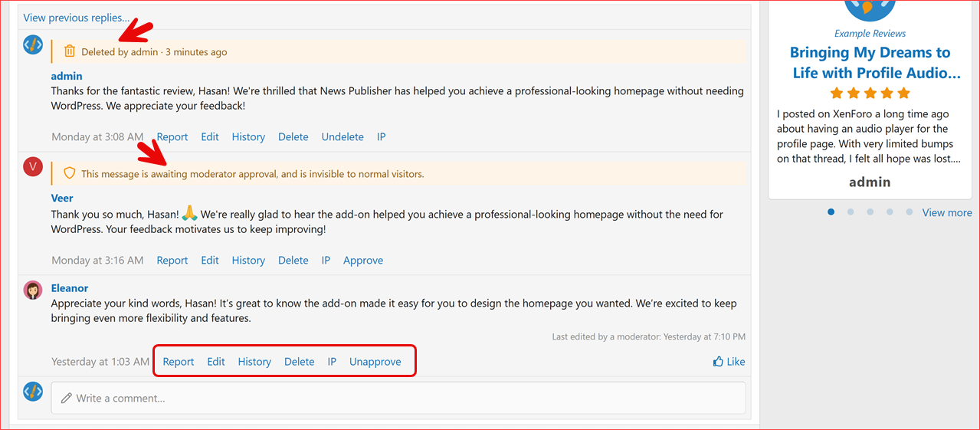Edit Eleanor's comment

coord(216,361)
